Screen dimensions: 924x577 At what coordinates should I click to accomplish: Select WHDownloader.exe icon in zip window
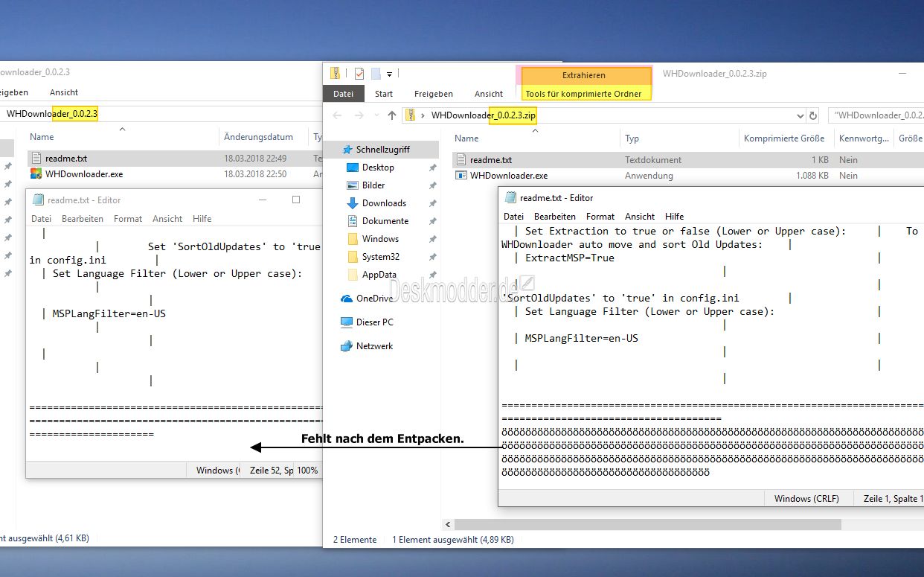coord(461,176)
